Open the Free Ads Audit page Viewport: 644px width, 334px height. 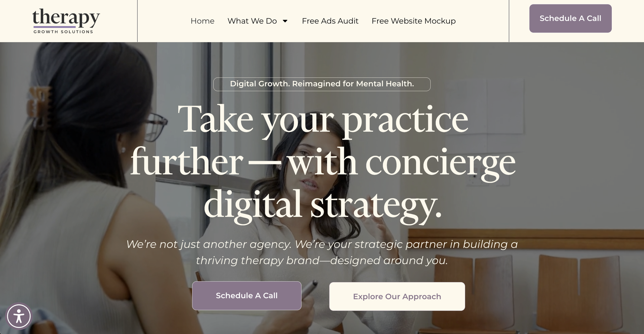330,21
